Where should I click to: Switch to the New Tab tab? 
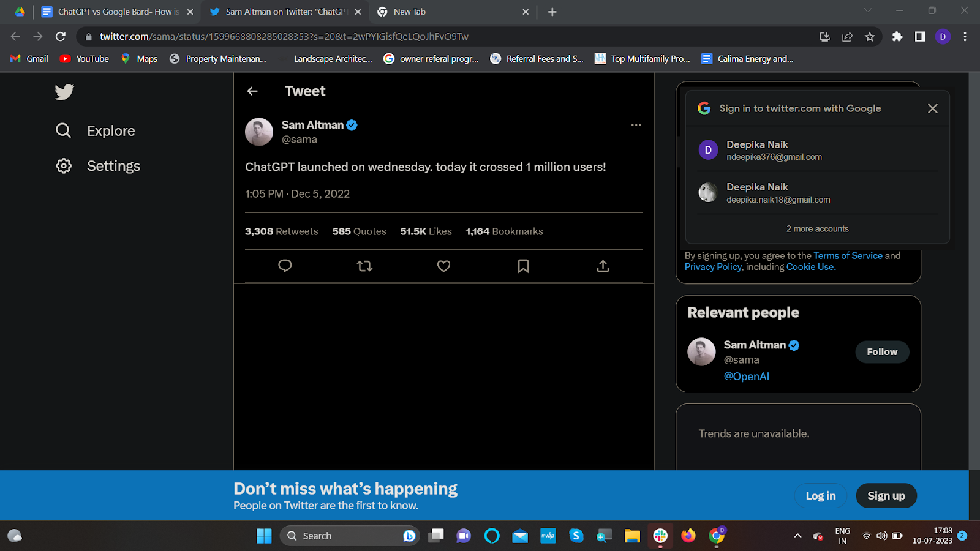click(x=453, y=12)
